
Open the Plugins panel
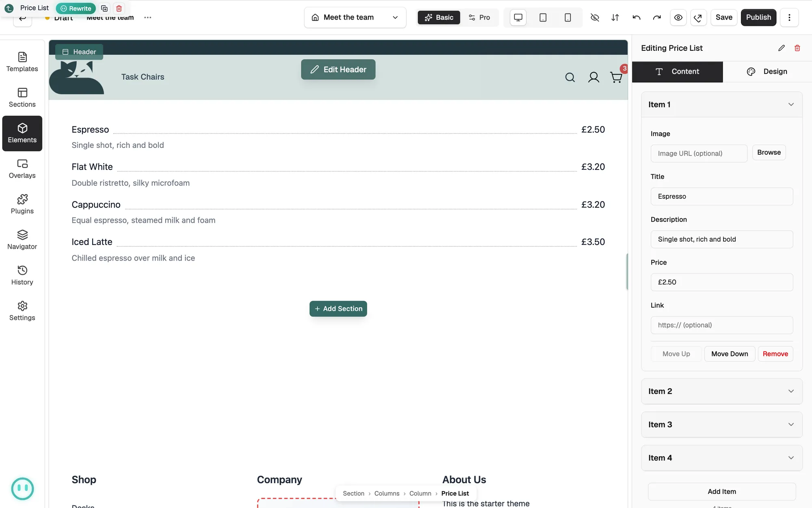point(22,204)
